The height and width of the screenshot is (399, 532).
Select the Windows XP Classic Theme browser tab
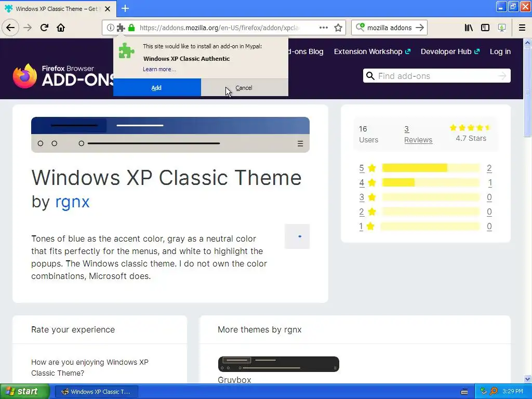point(58,9)
